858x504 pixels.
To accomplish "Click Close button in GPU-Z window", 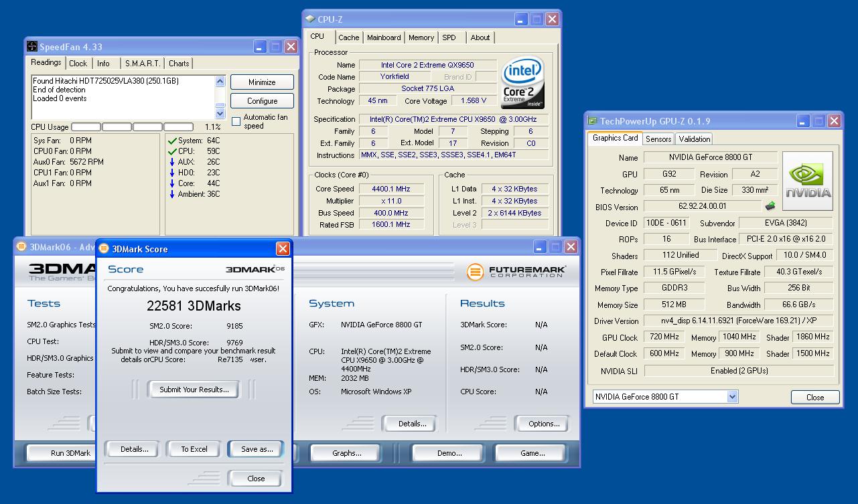I will (815, 397).
